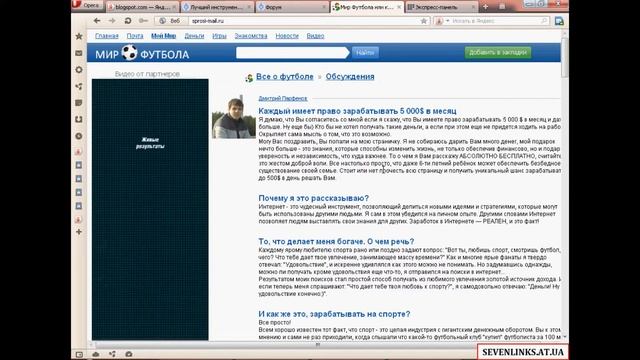Click the site search input in the blue header

[x=292, y=53]
